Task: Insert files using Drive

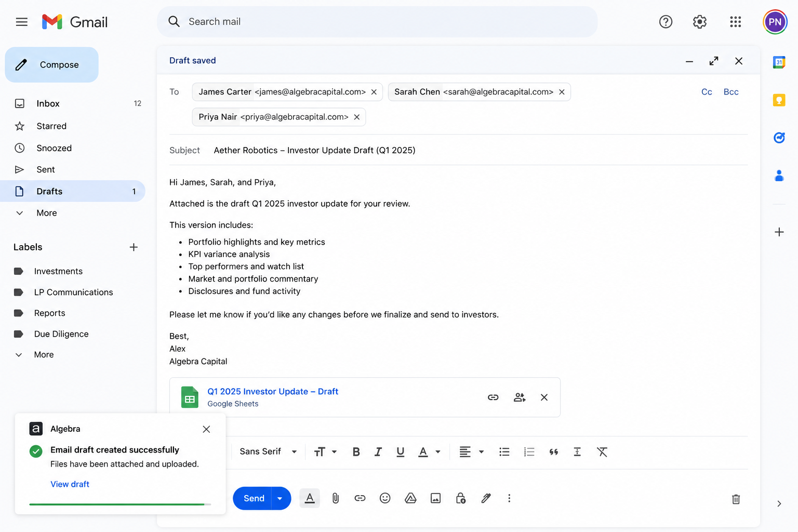Action: click(x=410, y=498)
